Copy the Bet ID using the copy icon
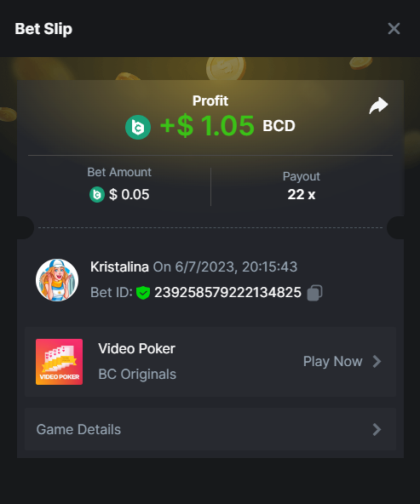This screenshot has height=504, width=420. (x=315, y=293)
